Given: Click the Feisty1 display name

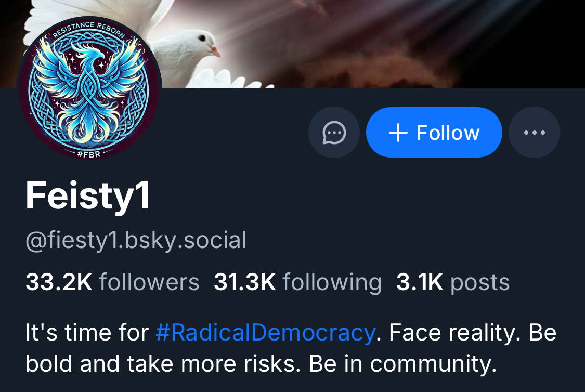Looking at the screenshot, I should (88, 196).
